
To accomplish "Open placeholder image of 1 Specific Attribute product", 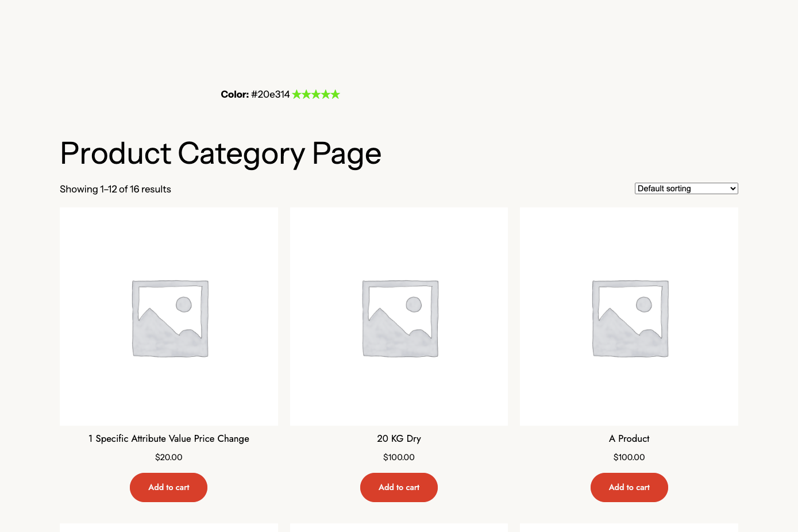I will (x=169, y=317).
